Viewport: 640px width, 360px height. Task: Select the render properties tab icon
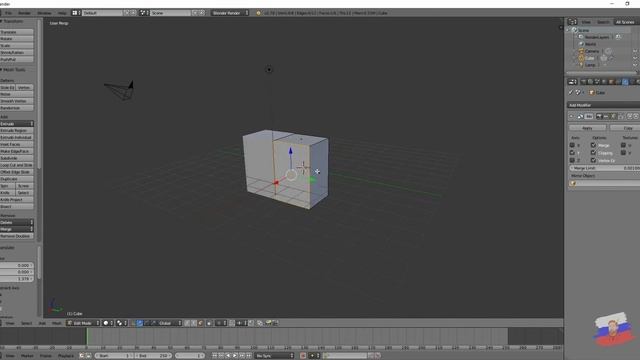tap(583, 82)
